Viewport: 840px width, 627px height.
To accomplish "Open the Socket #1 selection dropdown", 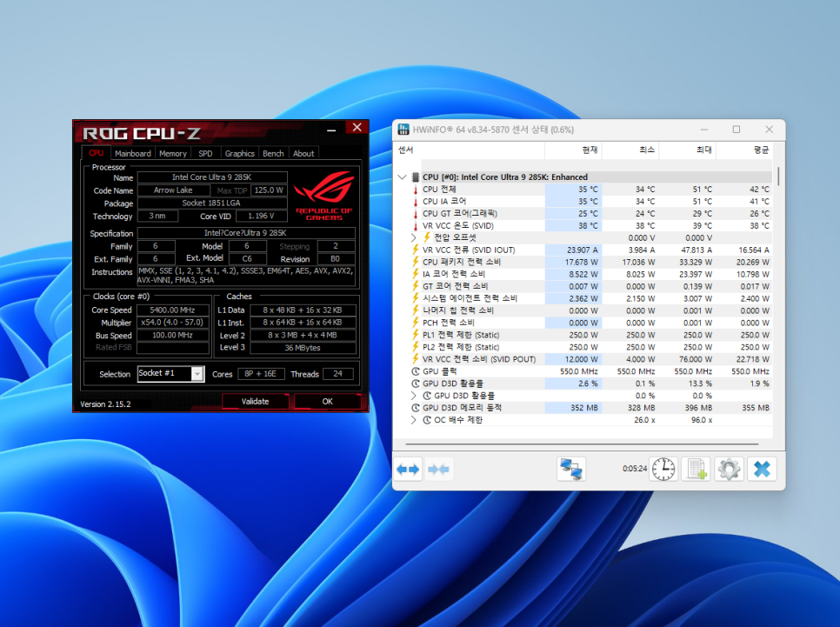I will 197,374.
